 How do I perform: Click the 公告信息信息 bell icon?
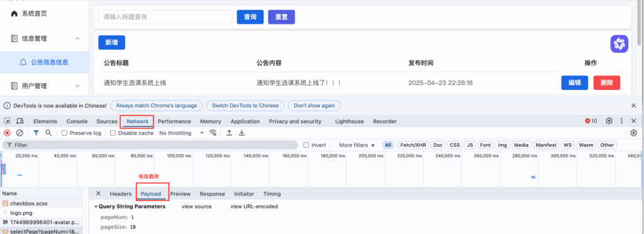coord(23,62)
